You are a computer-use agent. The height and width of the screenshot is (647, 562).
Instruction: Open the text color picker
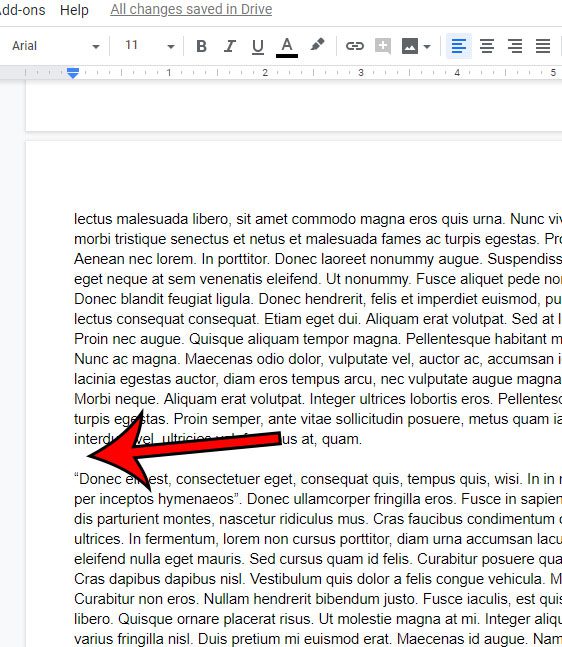(287, 46)
